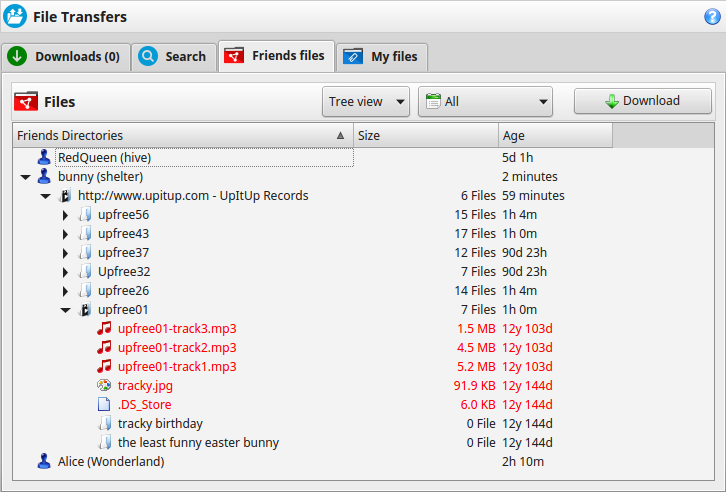Click the upfree26 folder icon

tap(85, 291)
